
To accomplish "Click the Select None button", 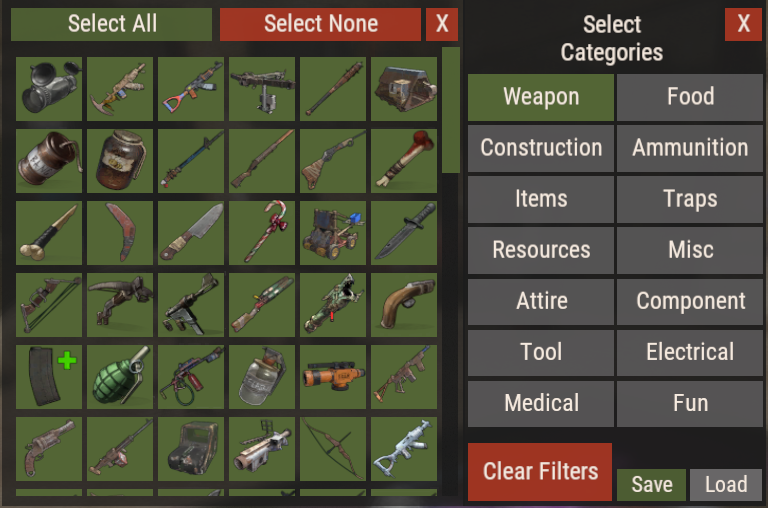I will pos(320,24).
